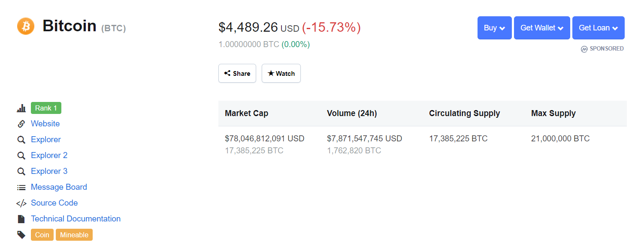This screenshot has width=644, height=251.
Task: Click the bar chart icon beside Rank 1
Action: click(21, 108)
